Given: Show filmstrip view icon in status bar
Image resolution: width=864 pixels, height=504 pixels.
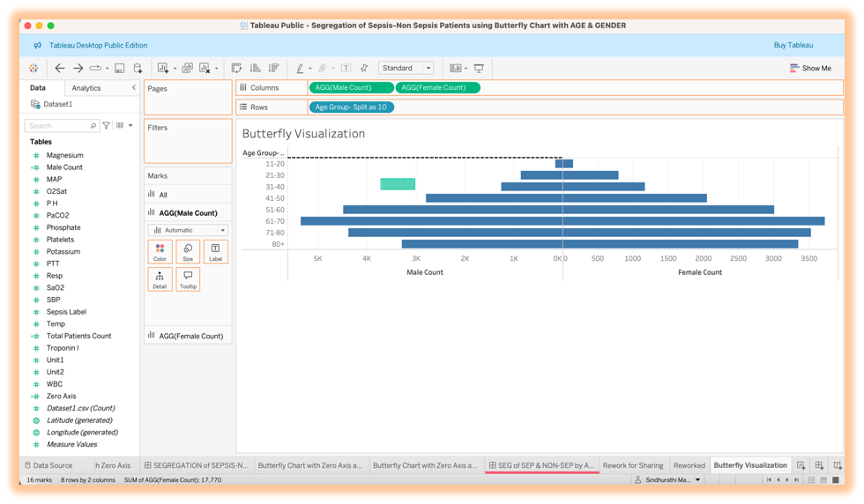Looking at the screenshot, I should (x=823, y=480).
